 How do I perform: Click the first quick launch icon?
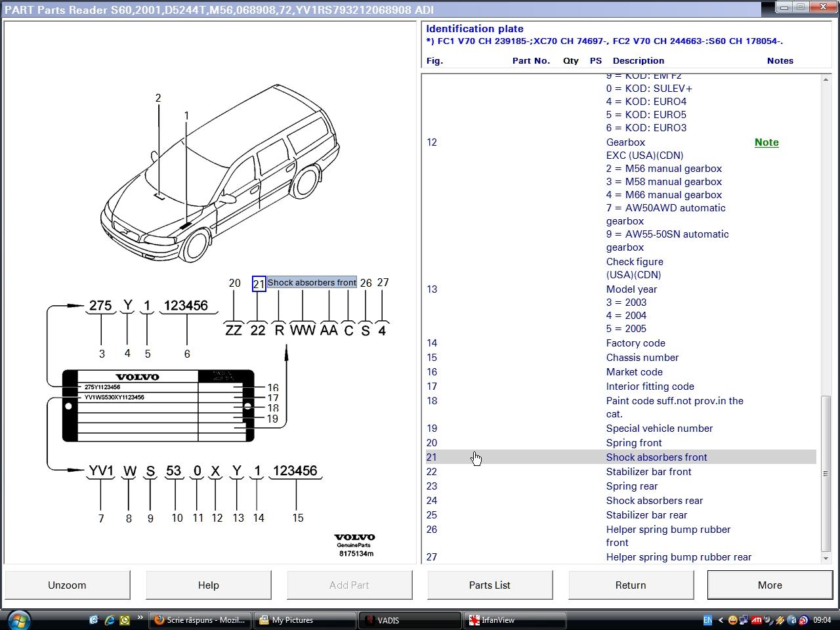tap(94, 619)
